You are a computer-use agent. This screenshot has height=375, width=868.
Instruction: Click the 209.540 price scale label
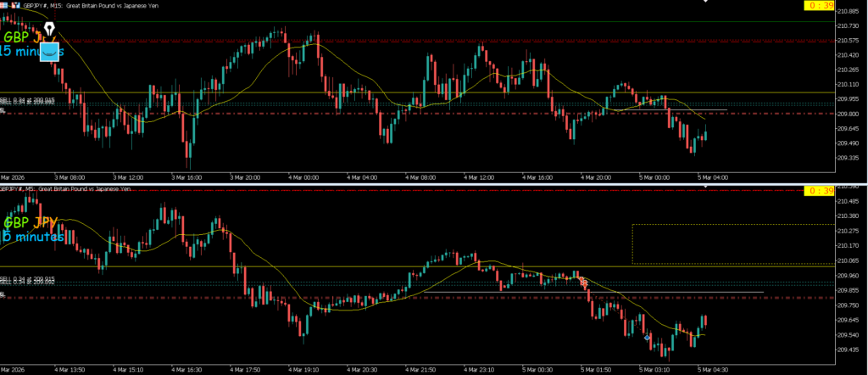(x=848, y=334)
